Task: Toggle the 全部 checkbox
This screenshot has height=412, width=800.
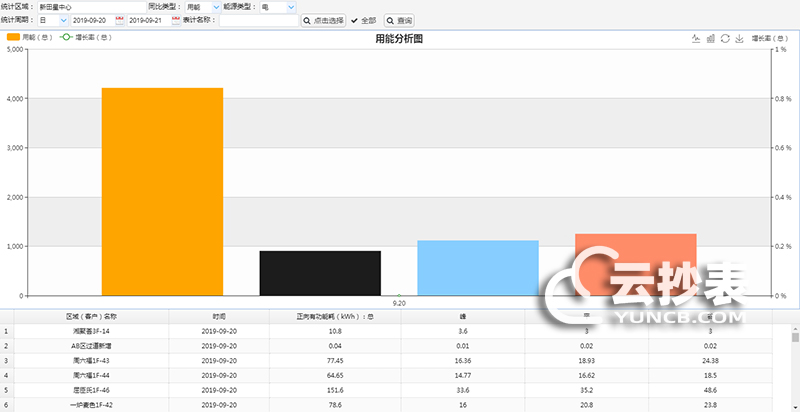Action: (354, 20)
